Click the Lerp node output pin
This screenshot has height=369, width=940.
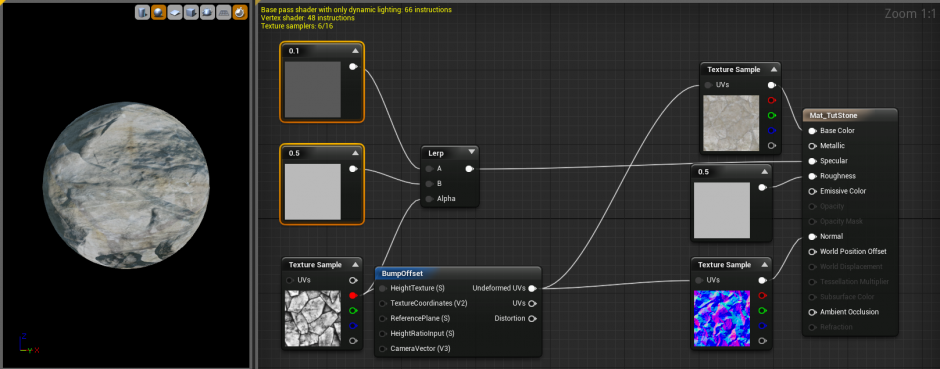tap(469, 169)
